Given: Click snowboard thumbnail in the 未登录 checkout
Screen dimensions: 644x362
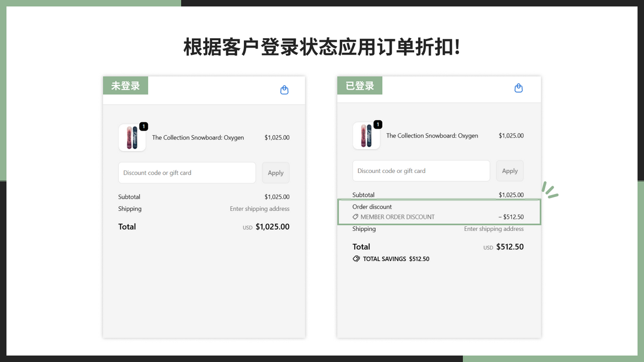Looking at the screenshot, I should pos(132,138).
